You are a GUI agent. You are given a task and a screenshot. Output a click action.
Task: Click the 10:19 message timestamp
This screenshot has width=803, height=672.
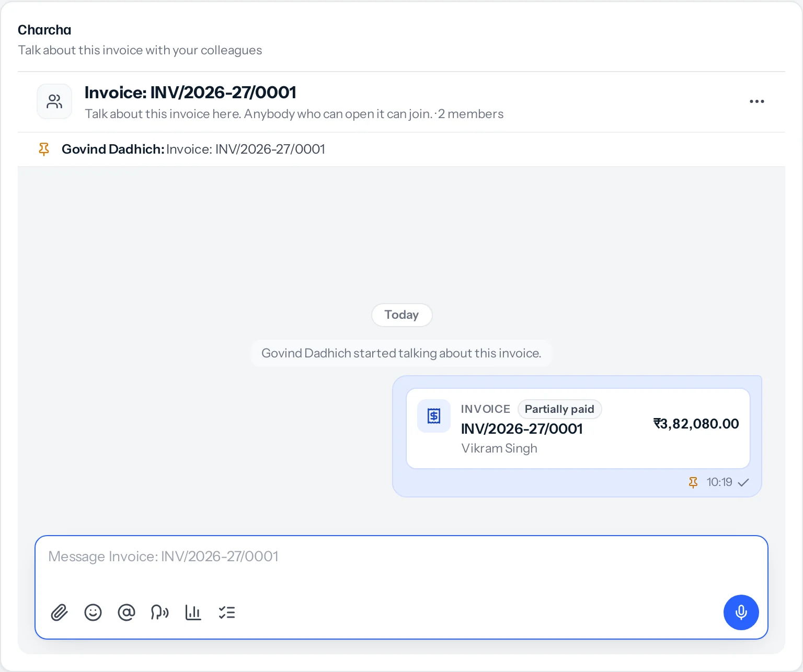point(719,482)
